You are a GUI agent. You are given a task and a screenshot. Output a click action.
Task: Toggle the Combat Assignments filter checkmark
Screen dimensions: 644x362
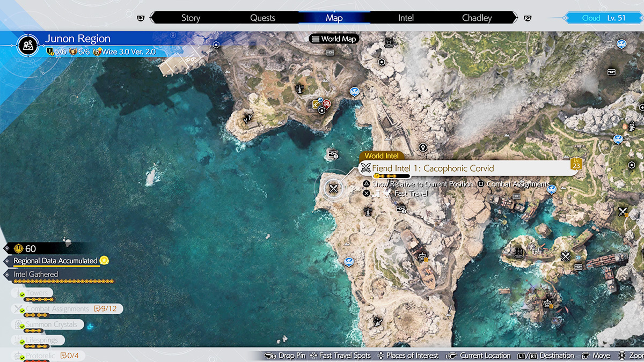22,311
